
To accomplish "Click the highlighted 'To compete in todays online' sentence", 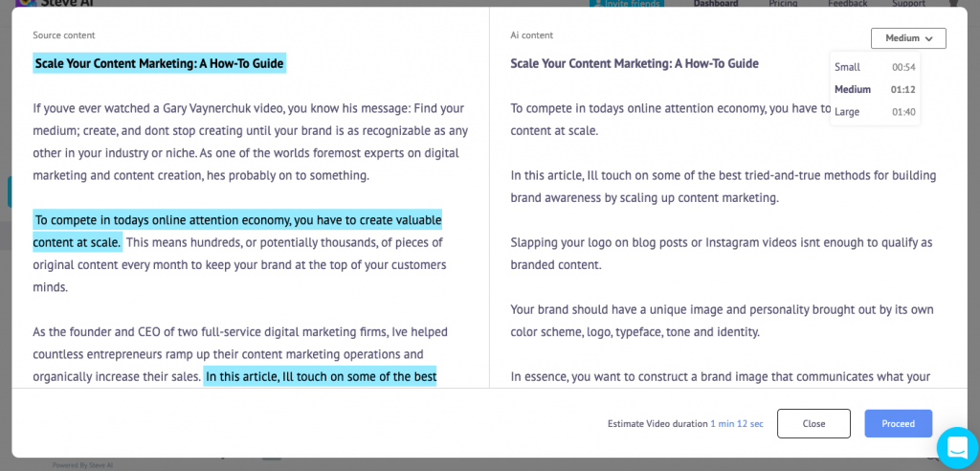I will [x=237, y=231].
